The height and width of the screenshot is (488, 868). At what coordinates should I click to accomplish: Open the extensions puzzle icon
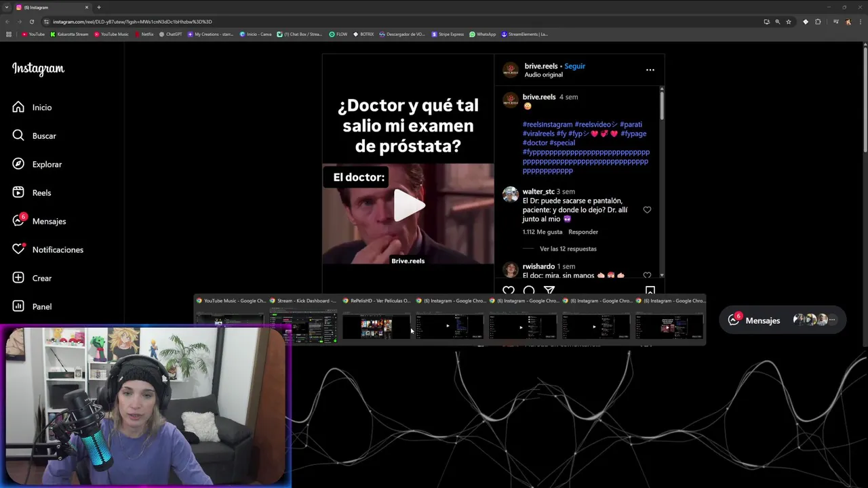coord(818,22)
